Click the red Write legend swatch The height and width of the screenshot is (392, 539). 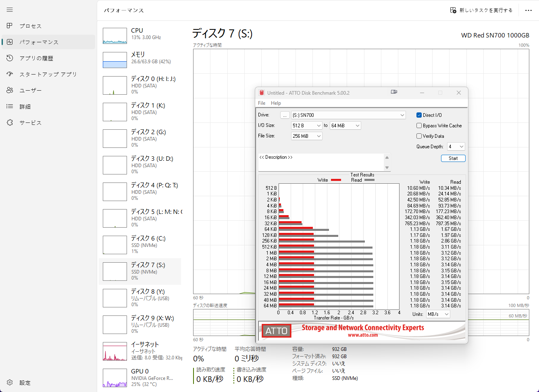click(336, 180)
